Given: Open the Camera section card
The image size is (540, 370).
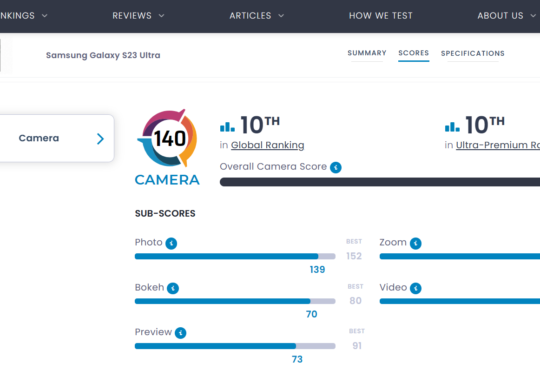Looking at the screenshot, I should (57, 138).
